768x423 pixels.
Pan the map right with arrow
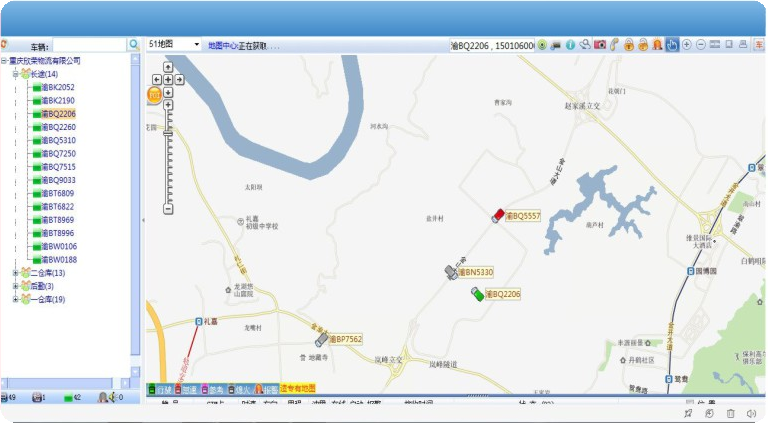click(x=179, y=79)
